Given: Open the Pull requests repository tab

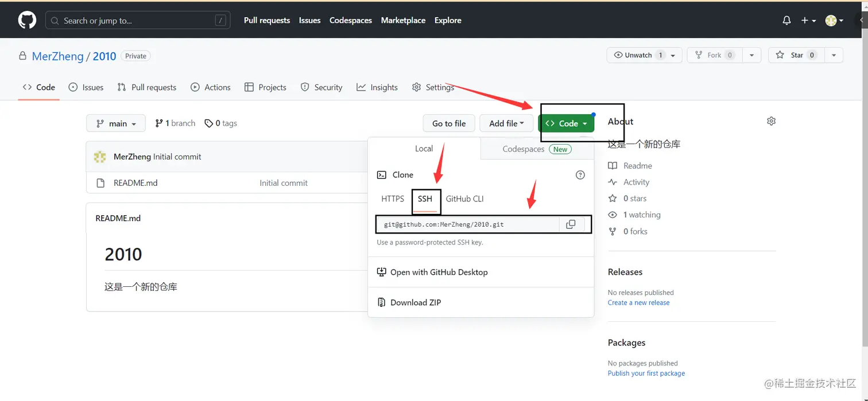Looking at the screenshot, I should [146, 87].
